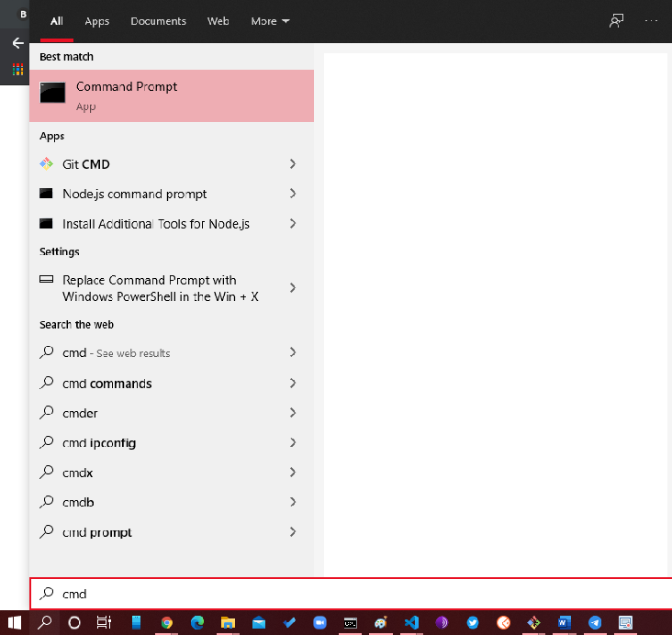
Task: Expand 'cmdx' web result arrow
Action: 293,473
